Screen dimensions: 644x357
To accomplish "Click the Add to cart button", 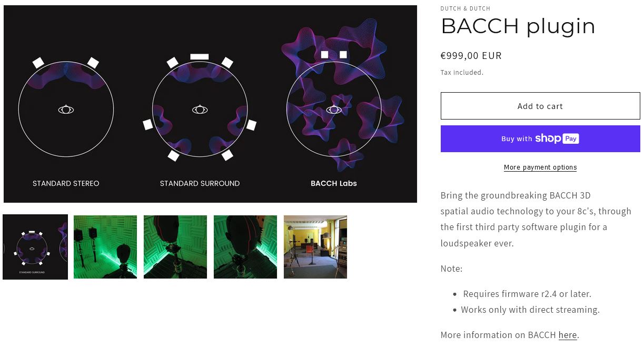I will (540, 106).
